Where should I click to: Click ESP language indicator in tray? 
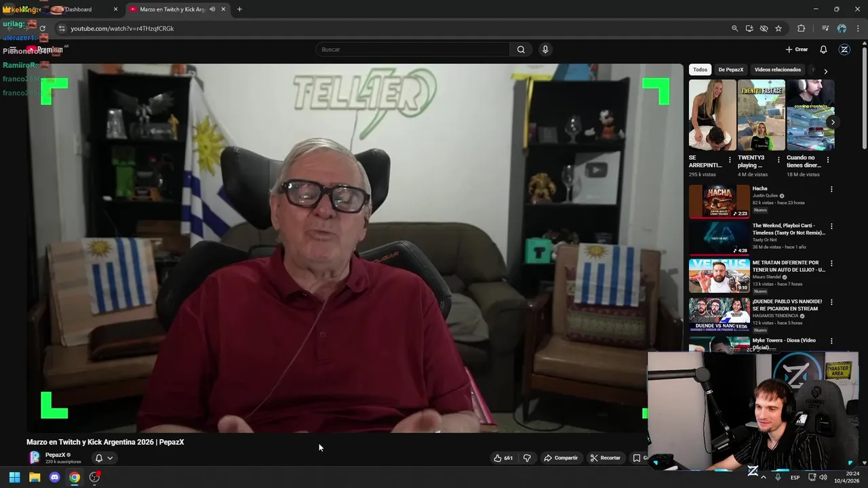point(795,478)
